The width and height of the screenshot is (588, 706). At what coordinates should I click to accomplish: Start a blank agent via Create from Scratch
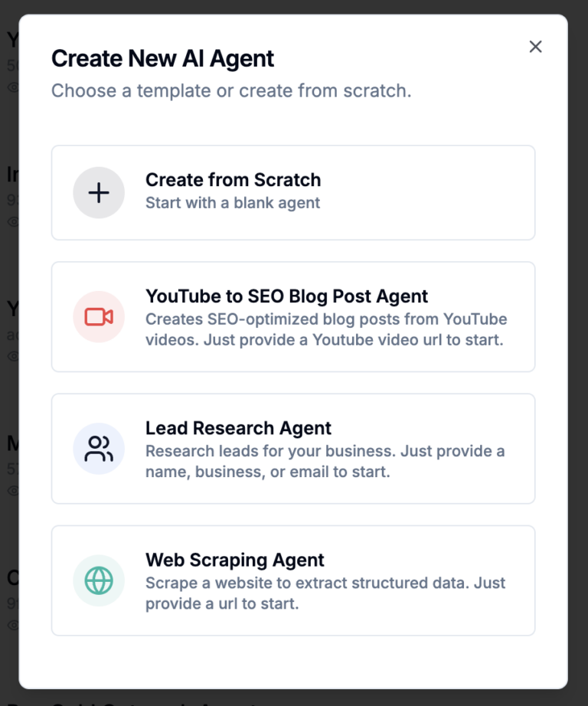pos(293,192)
